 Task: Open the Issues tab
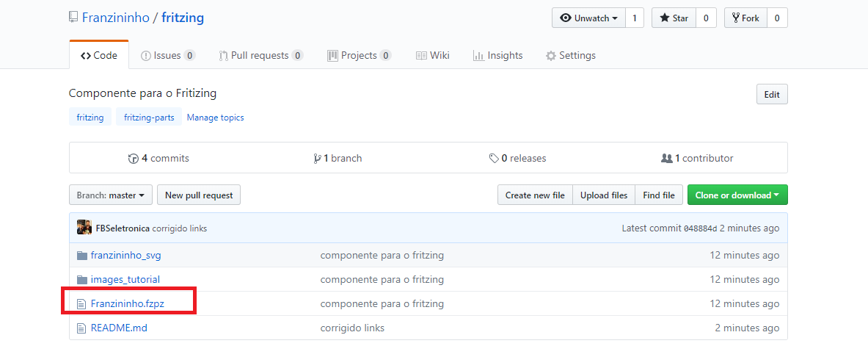click(x=168, y=55)
